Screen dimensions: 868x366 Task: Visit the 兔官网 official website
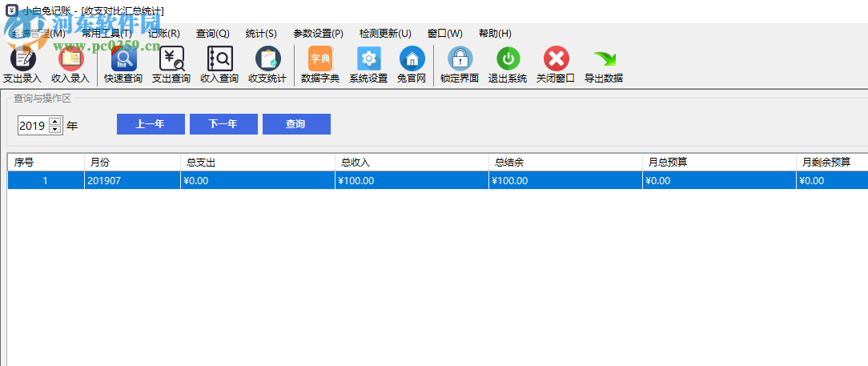[x=412, y=65]
